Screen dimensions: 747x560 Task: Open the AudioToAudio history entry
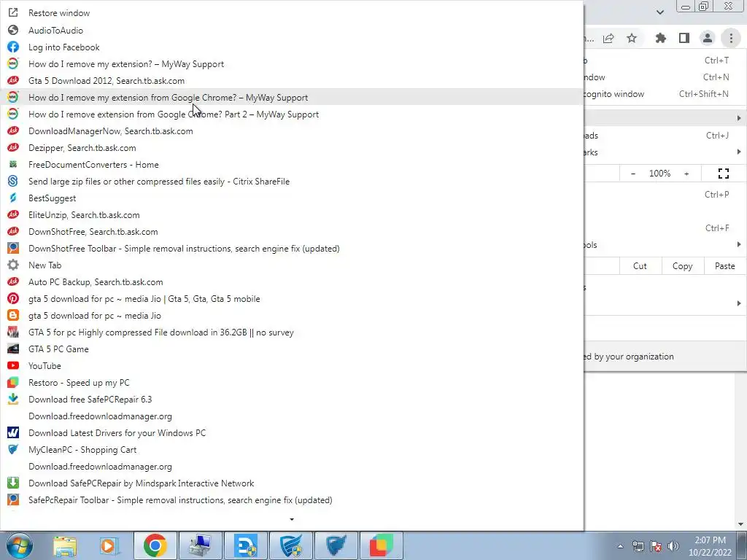point(292,31)
